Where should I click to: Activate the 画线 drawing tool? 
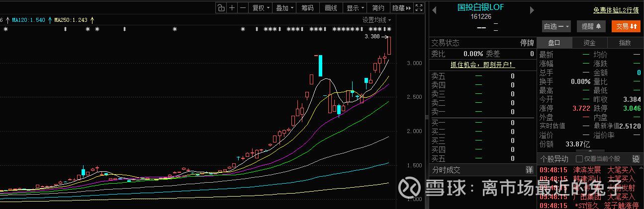coord(331,7)
